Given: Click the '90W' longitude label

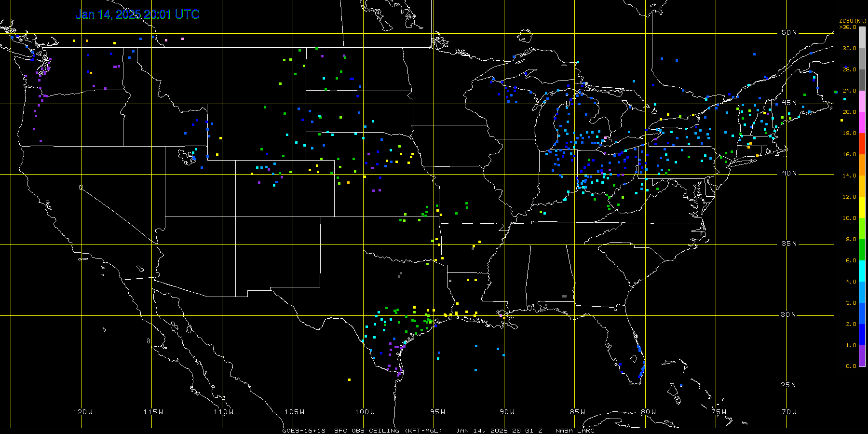Looking at the screenshot, I should coord(507,412).
